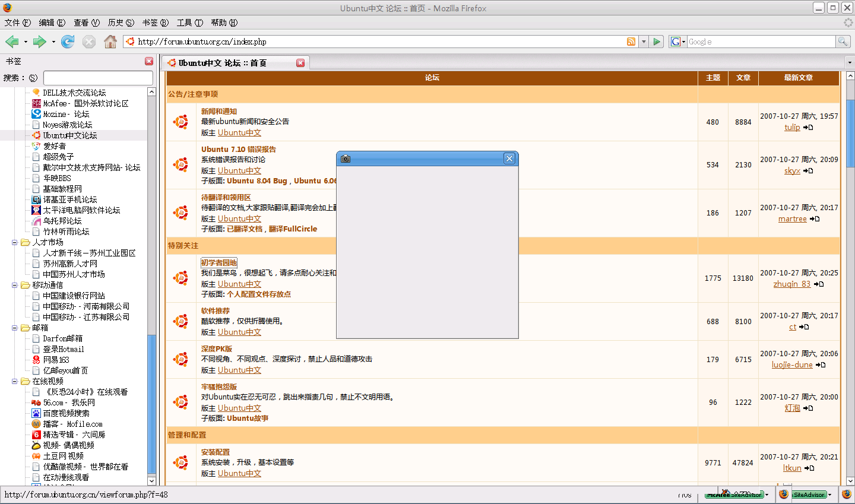This screenshot has height=504, width=855.
Task: Collapse the 在线视频 bookmark folder
Action: tap(15, 381)
